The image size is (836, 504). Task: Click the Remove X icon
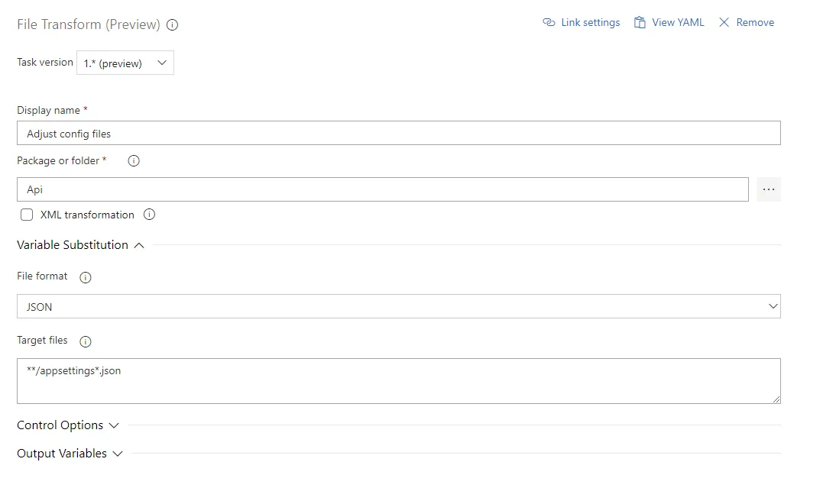pyautogui.click(x=724, y=22)
